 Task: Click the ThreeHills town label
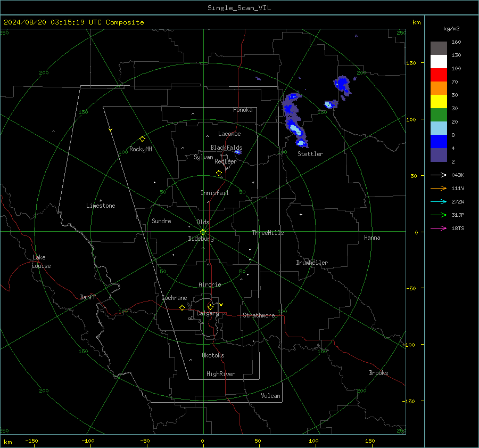268,233
